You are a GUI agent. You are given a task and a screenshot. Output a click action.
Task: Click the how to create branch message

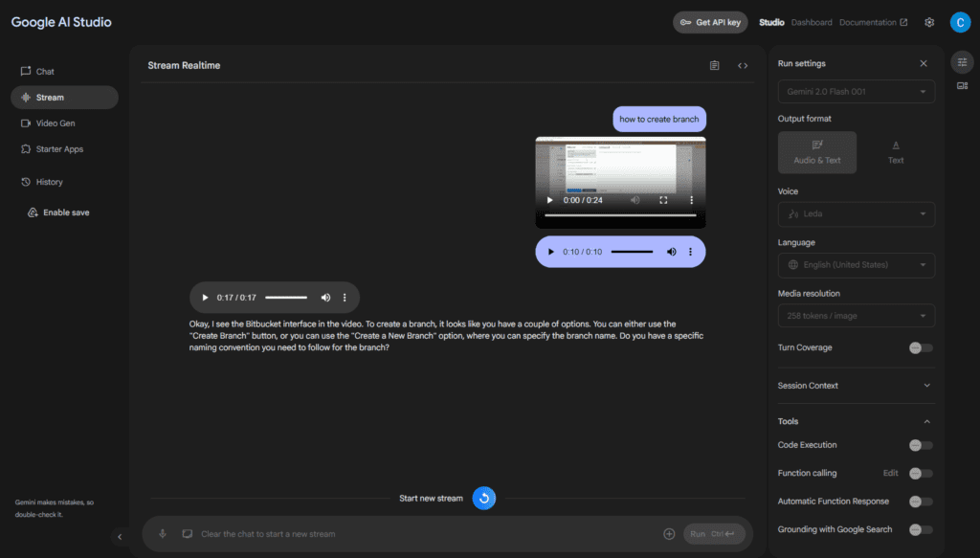pos(659,120)
